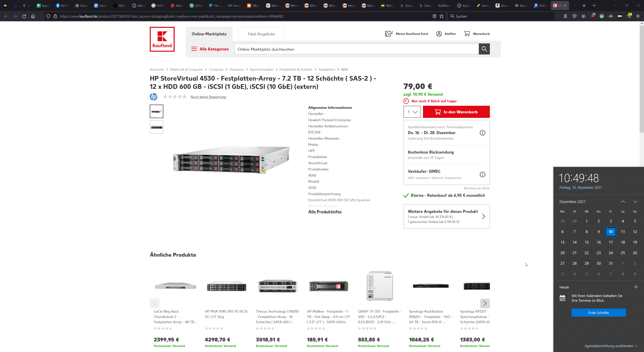The height and width of the screenshot is (352, 644).
Task: Switch to the Kabel browser tab
Action: click(x=177, y=6)
